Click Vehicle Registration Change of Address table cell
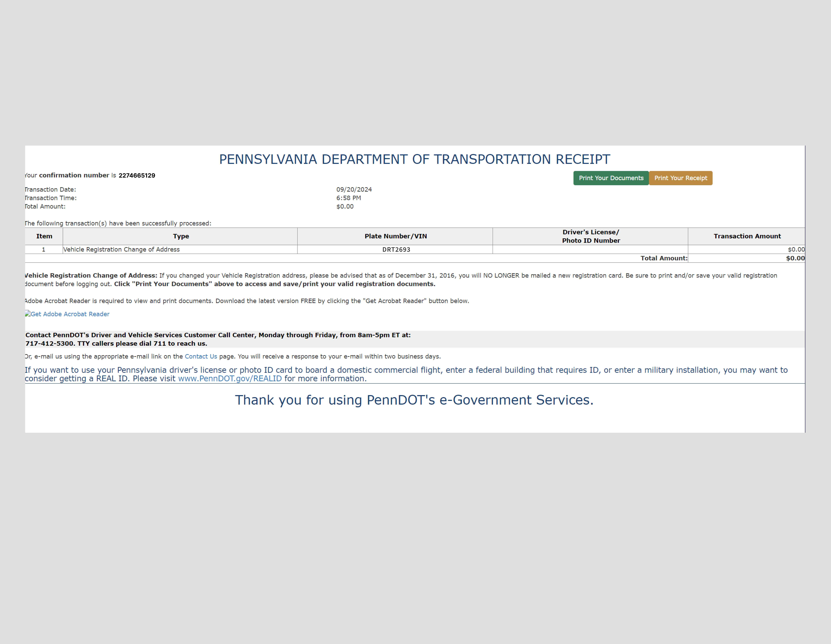This screenshot has width=831, height=644. (x=180, y=249)
